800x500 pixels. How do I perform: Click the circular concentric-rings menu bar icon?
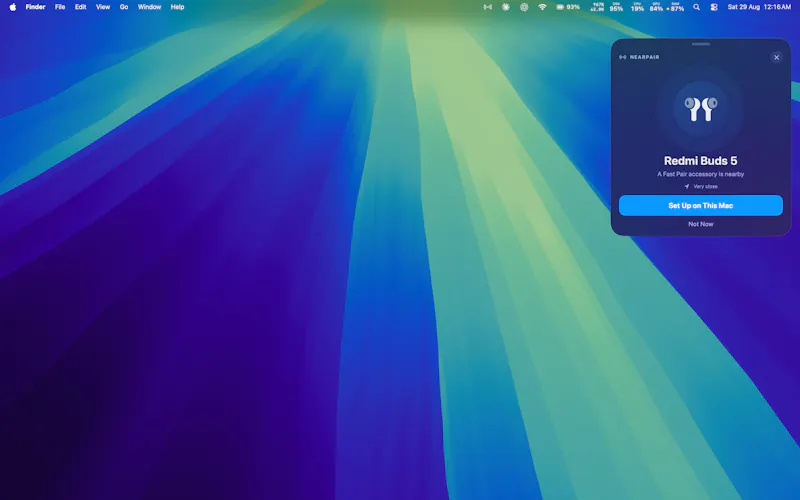pos(524,7)
